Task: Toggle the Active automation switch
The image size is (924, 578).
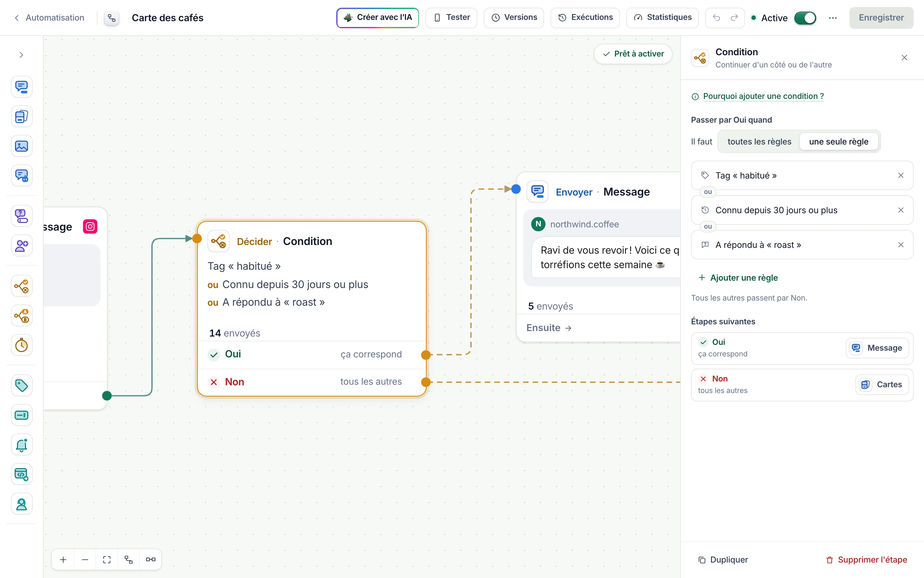Action: (x=805, y=18)
